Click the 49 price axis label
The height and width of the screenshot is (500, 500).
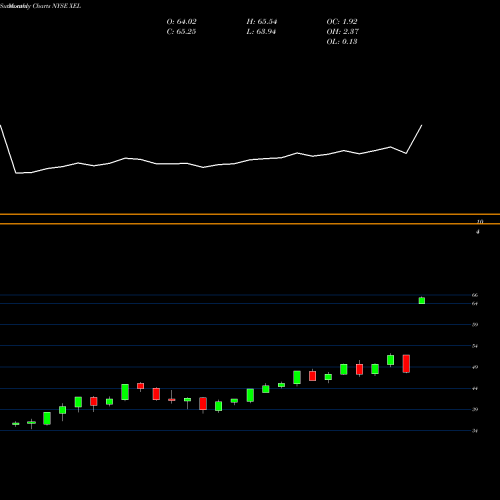[x=475, y=367]
